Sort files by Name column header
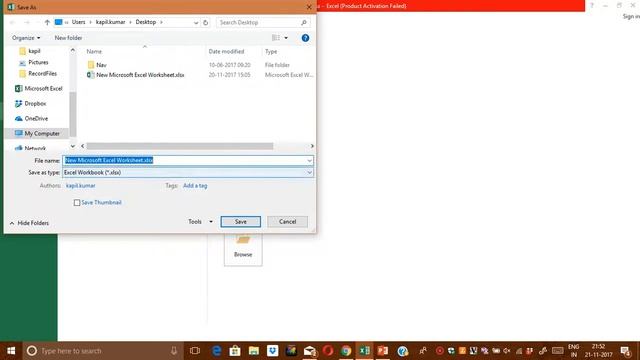 tap(94, 51)
